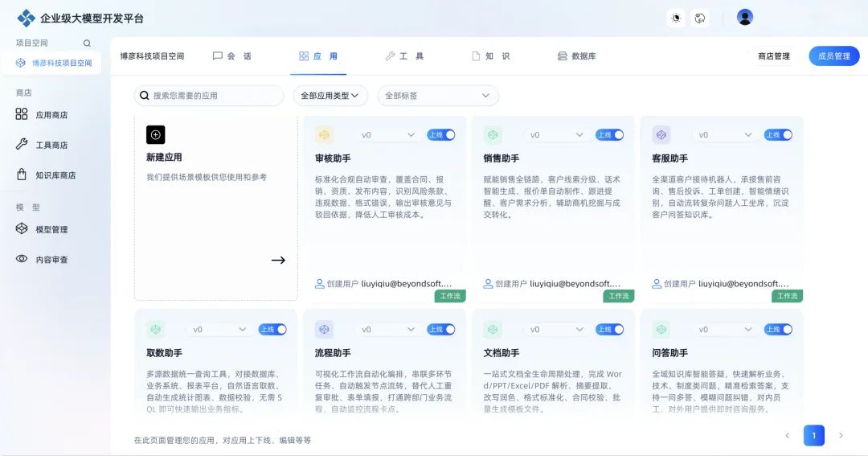Screen dimensions: 868x456
Task: Click the 审核助手 app icon
Action: 324,134
